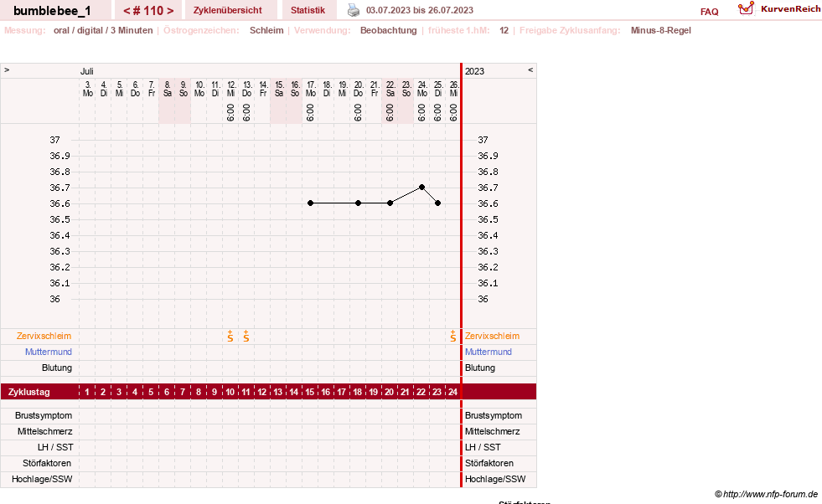Open the Zyklenübersicht tab

pyautogui.click(x=228, y=11)
